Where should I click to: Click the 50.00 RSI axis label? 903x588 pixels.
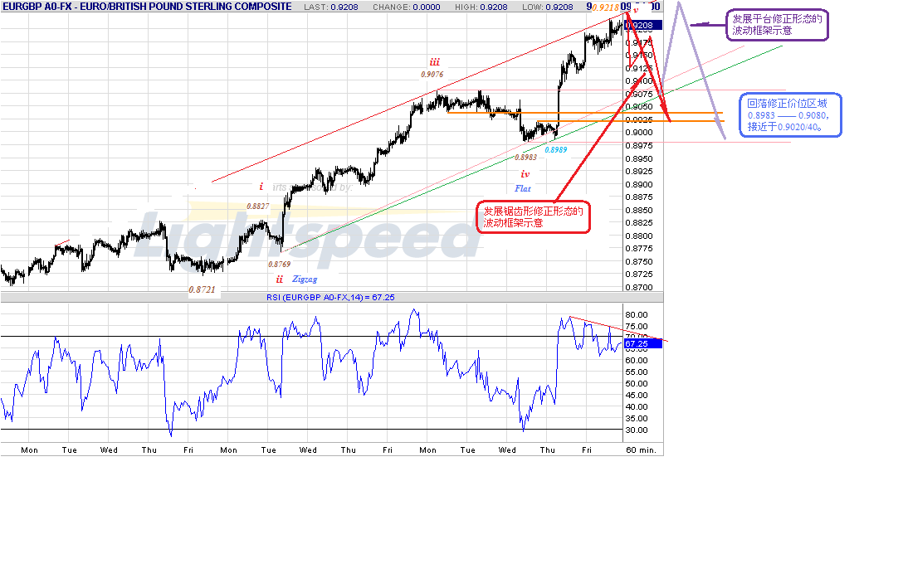[637, 384]
